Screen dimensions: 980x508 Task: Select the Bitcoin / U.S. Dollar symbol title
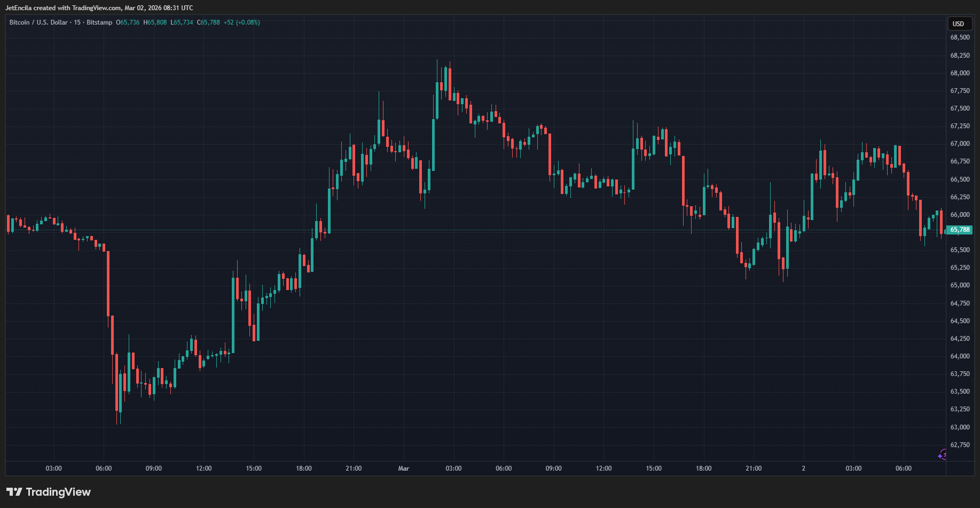pos(38,22)
